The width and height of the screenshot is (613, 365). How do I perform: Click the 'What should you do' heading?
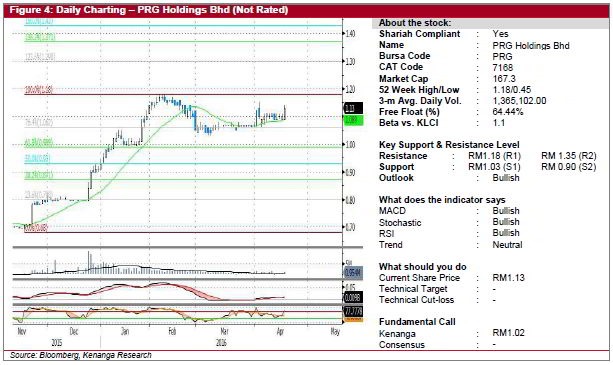click(423, 267)
